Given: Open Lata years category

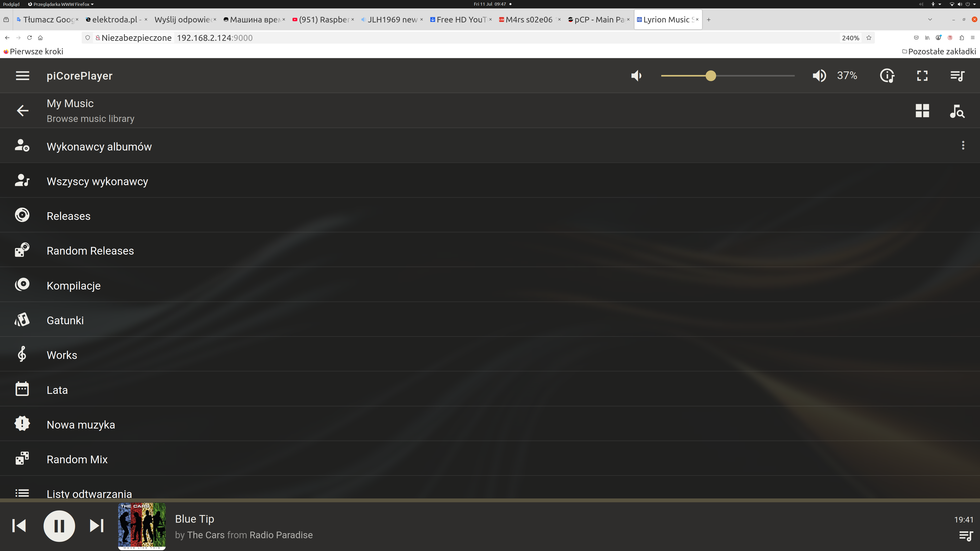Looking at the screenshot, I should click(x=490, y=389).
